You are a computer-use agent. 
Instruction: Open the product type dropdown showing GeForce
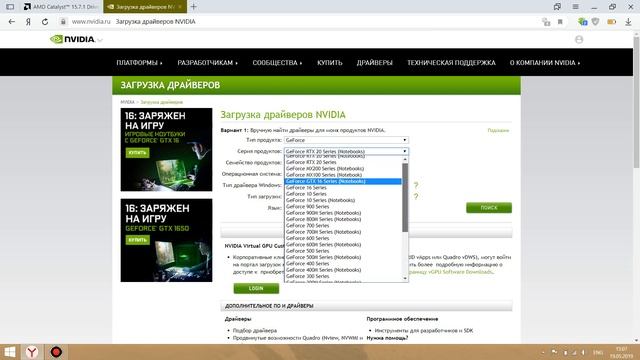[346, 140]
